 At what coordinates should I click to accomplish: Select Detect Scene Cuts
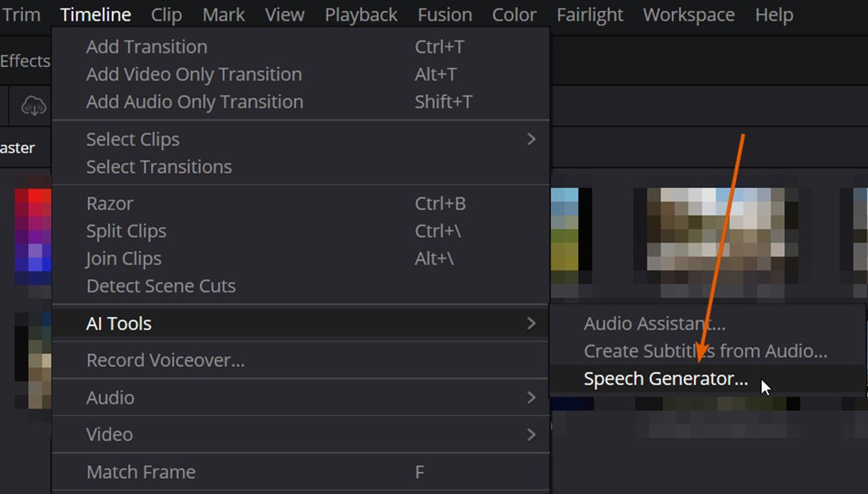pyautogui.click(x=161, y=286)
